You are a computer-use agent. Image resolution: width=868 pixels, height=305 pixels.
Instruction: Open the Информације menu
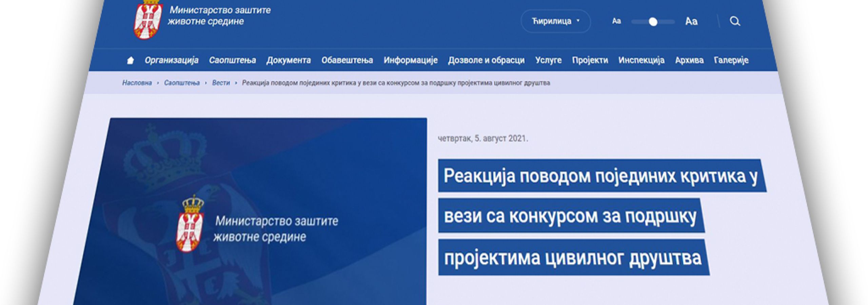[x=410, y=60]
